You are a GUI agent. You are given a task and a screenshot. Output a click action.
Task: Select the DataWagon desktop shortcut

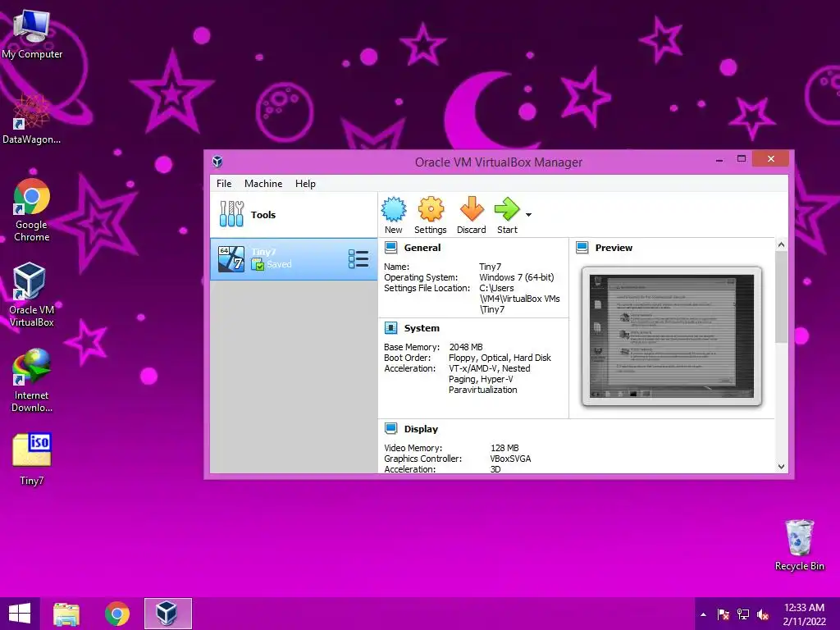click(32, 119)
